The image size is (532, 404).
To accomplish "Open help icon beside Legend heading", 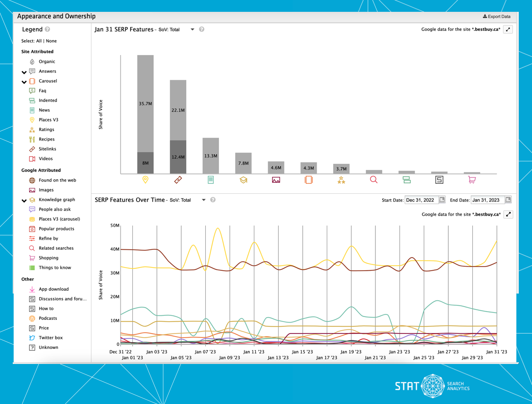I will [x=47, y=30].
